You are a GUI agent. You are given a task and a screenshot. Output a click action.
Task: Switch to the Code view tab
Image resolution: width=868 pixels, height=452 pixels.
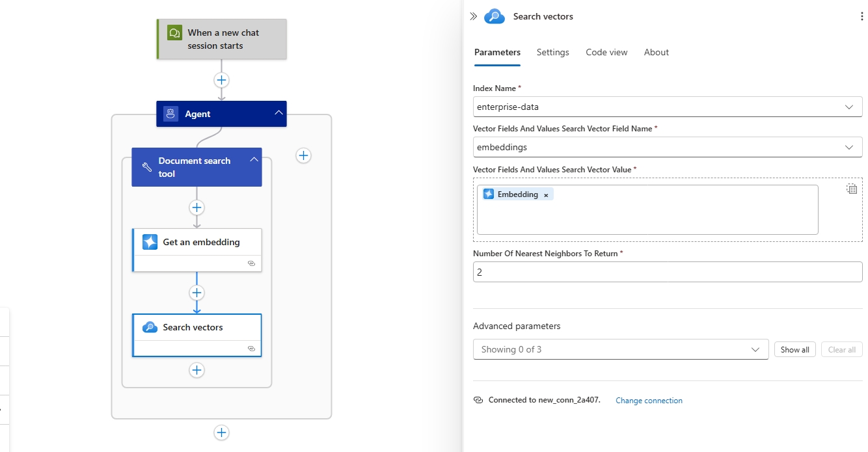click(606, 52)
